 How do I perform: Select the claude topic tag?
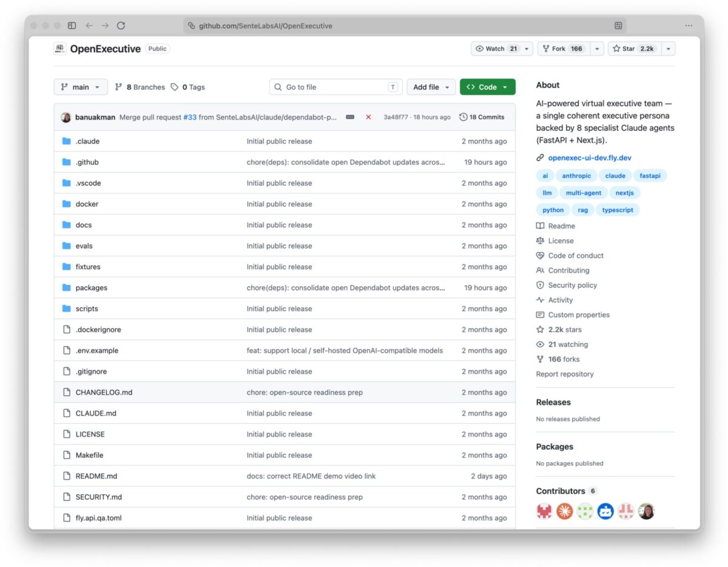[615, 176]
